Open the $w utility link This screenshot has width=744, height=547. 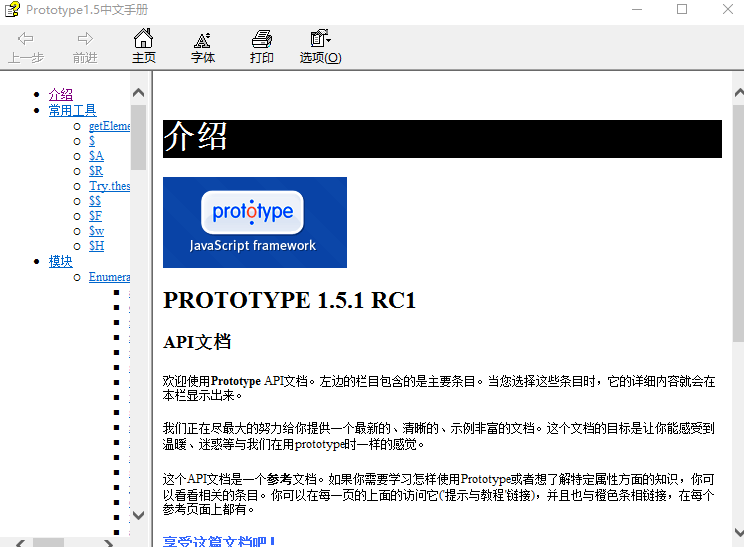[x=96, y=231]
